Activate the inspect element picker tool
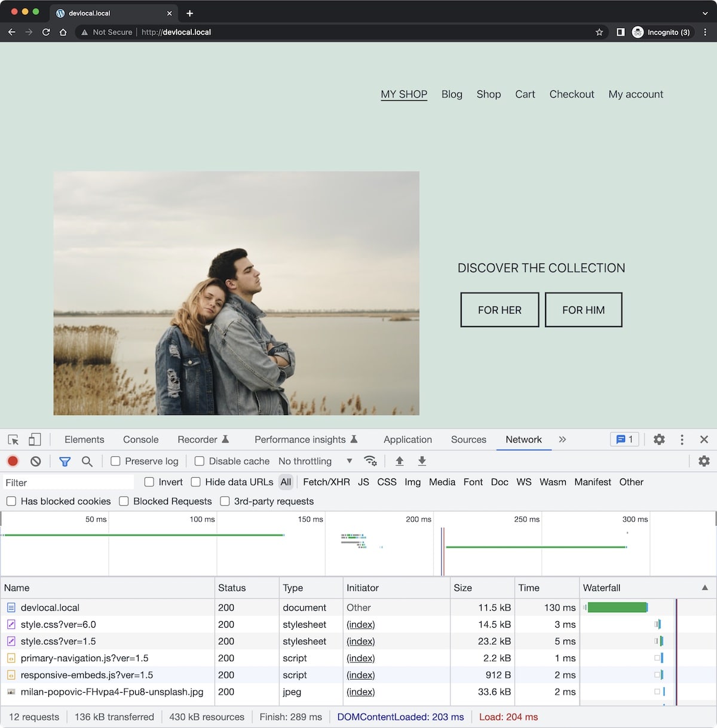 [13, 440]
